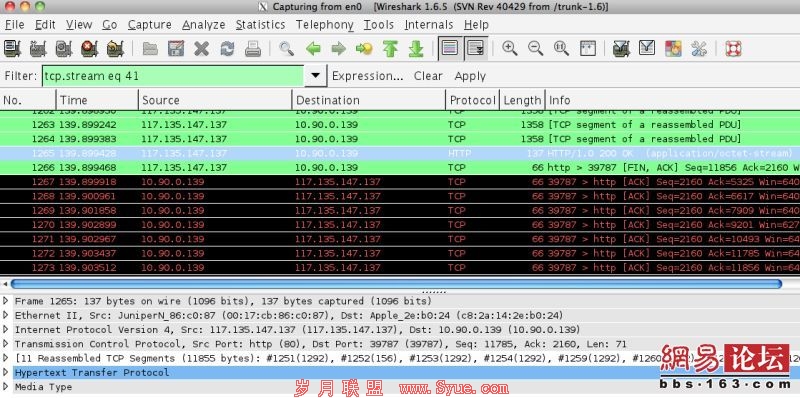Open the Edit menu
The height and width of the screenshot is (398, 800).
click(45, 24)
